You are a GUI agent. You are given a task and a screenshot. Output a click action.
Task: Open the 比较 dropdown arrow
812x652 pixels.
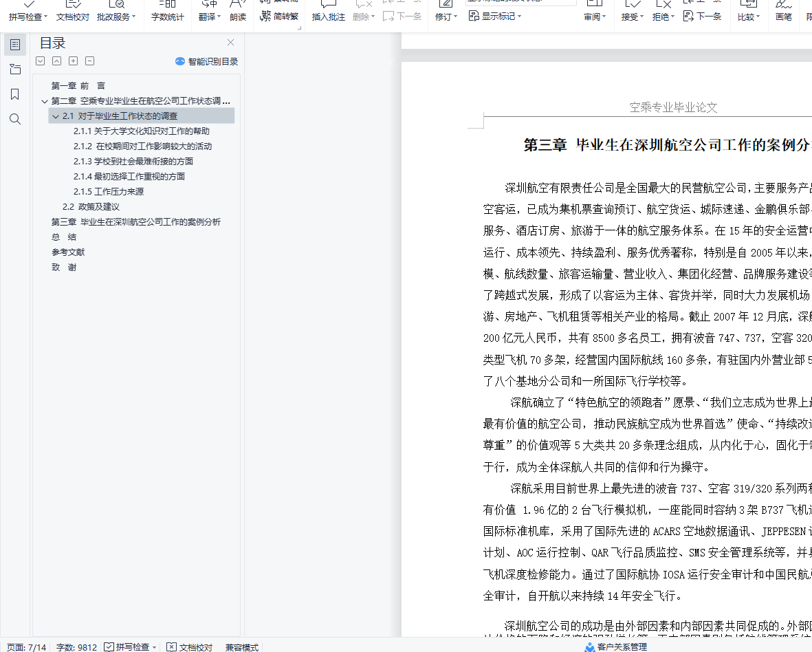pyautogui.click(x=758, y=17)
